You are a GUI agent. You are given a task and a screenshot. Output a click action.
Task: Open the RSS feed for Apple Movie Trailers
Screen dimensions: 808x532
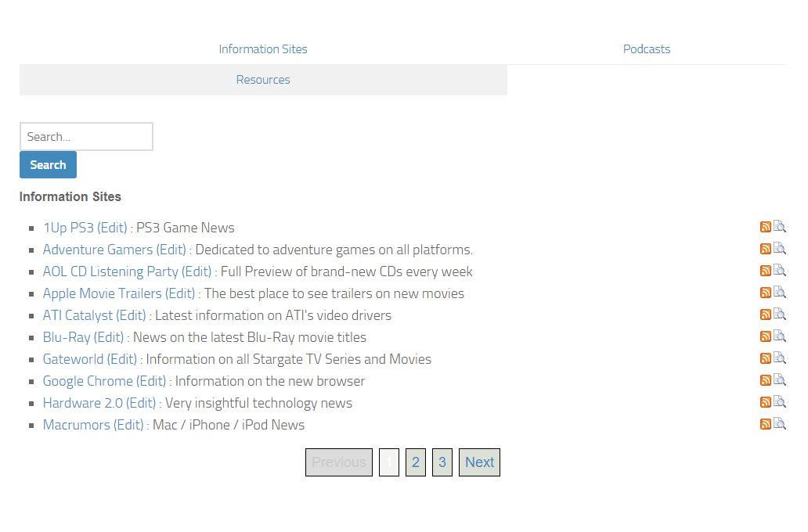(765, 293)
